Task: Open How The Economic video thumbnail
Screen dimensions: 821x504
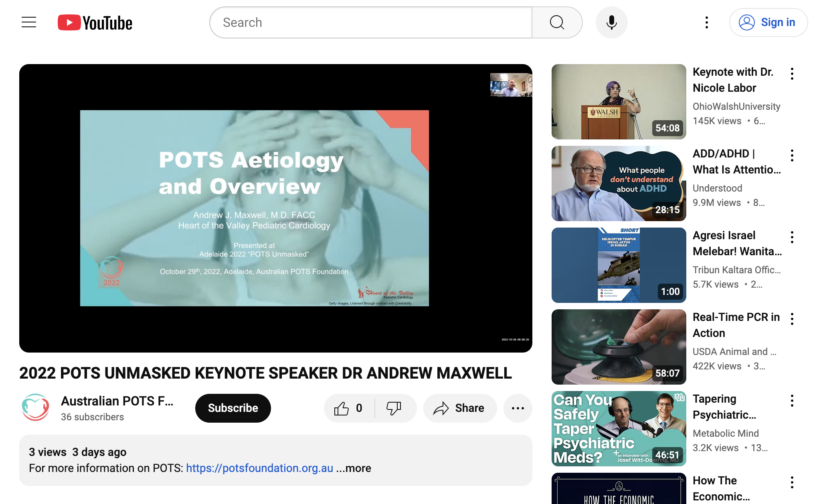Action: [619, 488]
